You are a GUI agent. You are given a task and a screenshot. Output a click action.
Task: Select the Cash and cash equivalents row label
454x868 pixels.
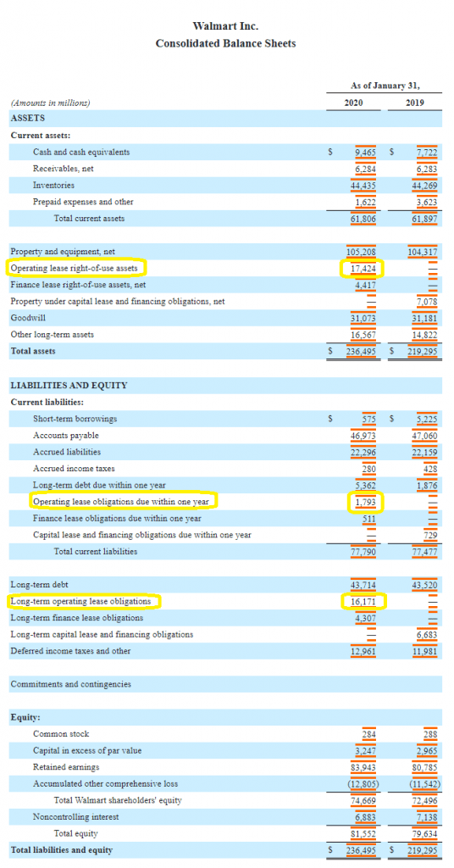tap(81, 152)
